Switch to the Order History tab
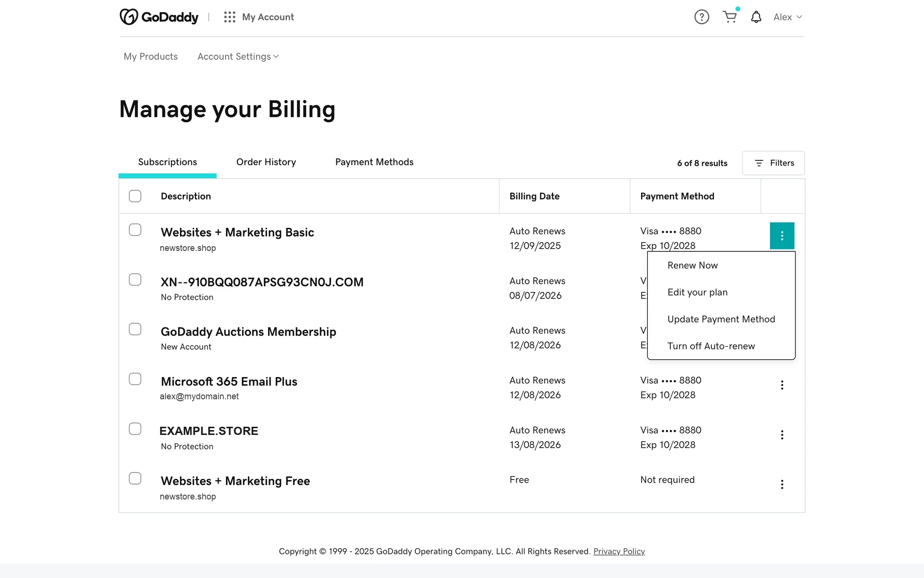Image resolution: width=924 pixels, height=578 pixels. click(266, 162)
